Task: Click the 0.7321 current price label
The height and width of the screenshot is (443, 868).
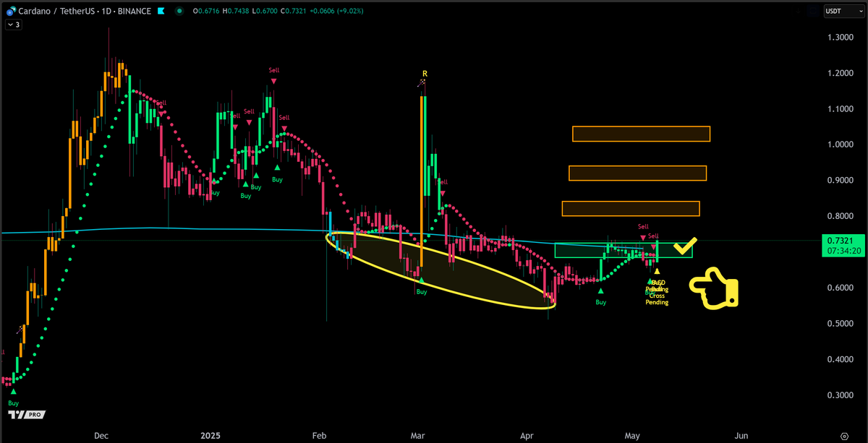Action: [843, 240]
